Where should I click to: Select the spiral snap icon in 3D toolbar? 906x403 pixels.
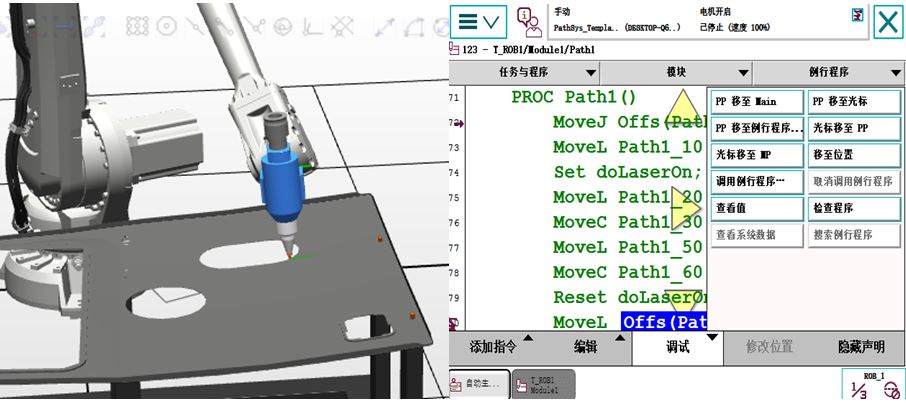click(x=282, y=25)
